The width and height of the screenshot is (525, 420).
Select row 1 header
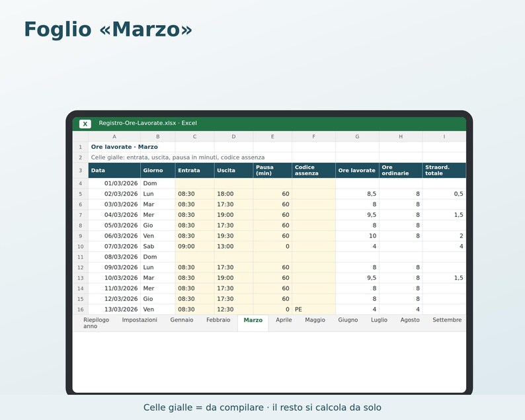coord(81,147)
